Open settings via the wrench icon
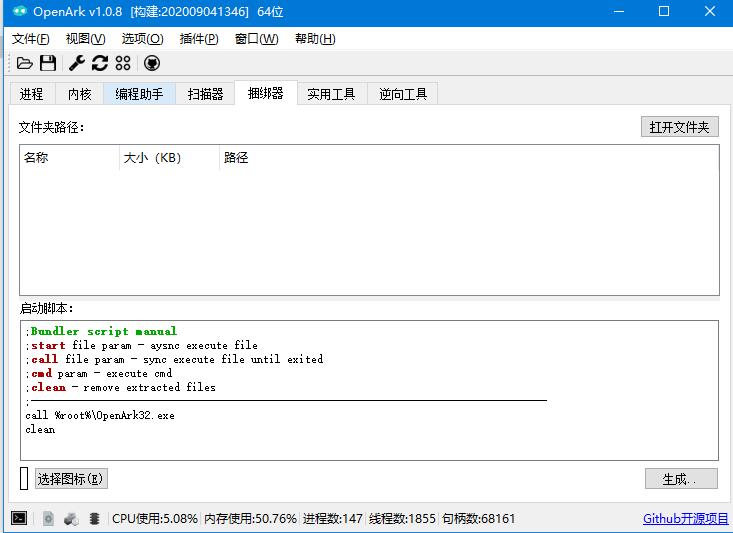 coord(77,63)
